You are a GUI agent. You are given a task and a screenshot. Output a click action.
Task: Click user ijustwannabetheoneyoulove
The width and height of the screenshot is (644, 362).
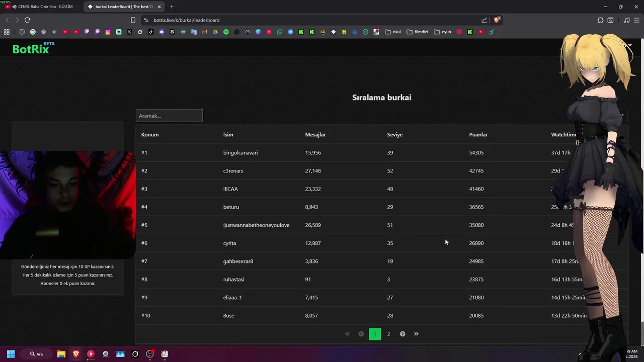pyautogui.click(x=257, y=225)
